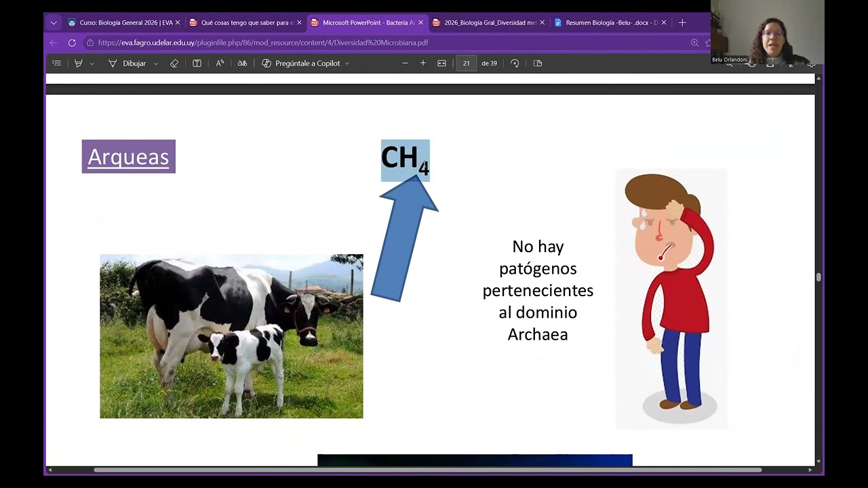Image resolution: width=868 pixels, height=488 pixels.
Task: Open the tab search chevron
Action: (x=54, y=22)
